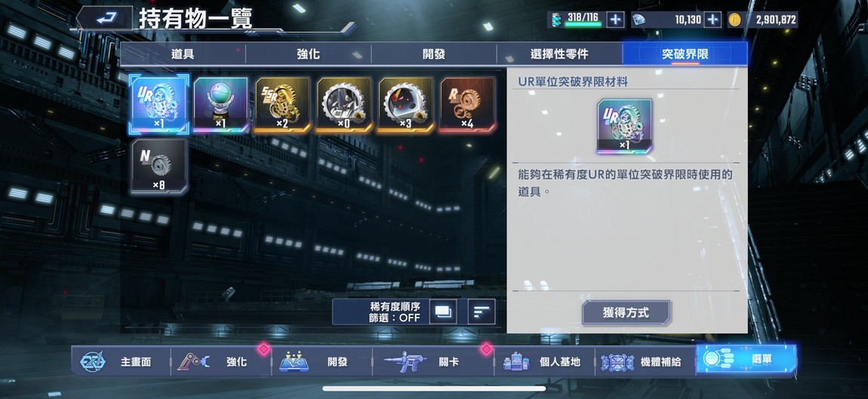Image resolution: width=868 pixels, height=399 pixels.
Task: Add diamonds with the plus beside 10,130
Action: (x=713, y=20)
